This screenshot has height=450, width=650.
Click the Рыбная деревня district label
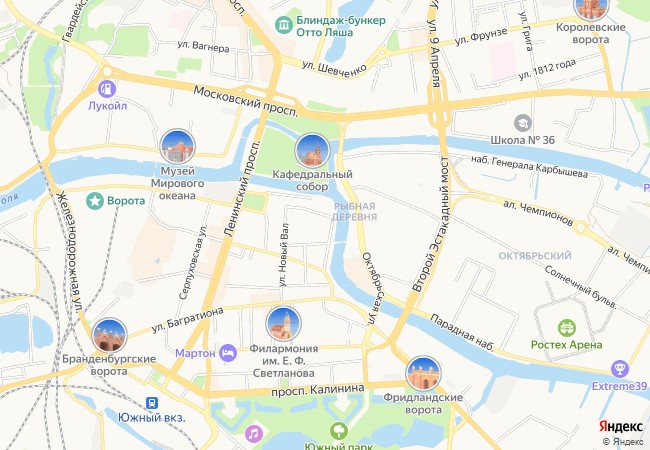point(355,211)
